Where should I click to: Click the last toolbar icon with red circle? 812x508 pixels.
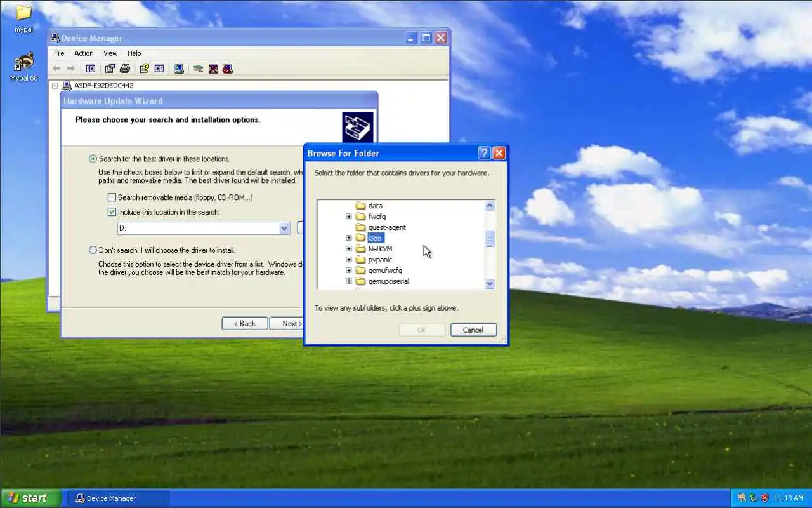point(228,69)
